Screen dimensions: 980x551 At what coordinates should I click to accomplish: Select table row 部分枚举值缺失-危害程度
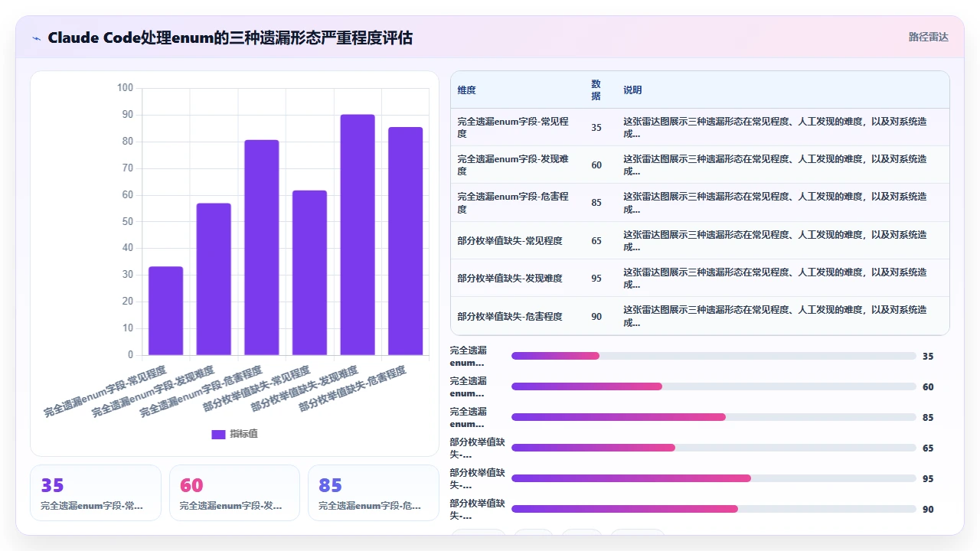point(700,316)
